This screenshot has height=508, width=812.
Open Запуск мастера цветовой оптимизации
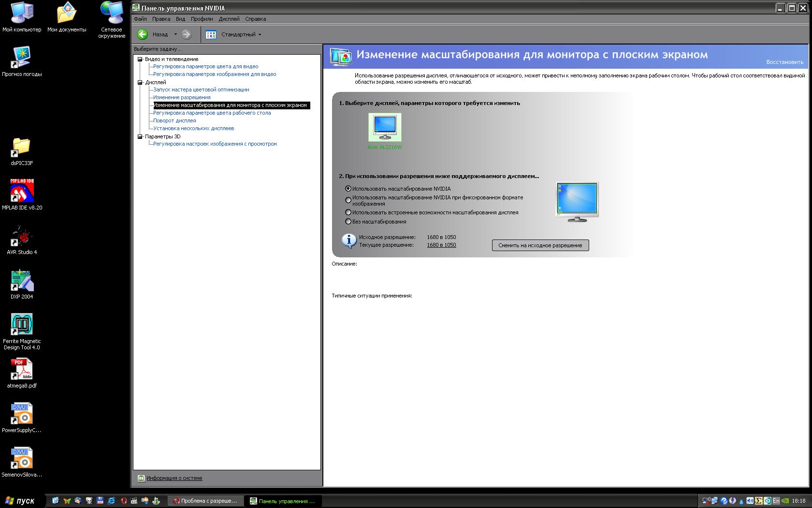pos(201,90)
